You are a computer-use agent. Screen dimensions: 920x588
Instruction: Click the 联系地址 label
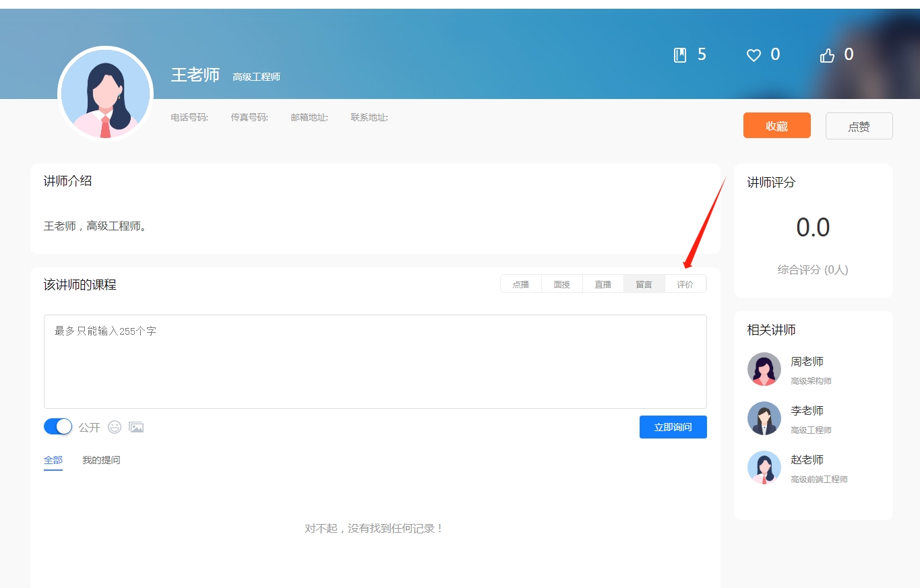click(x=369, y=117)
